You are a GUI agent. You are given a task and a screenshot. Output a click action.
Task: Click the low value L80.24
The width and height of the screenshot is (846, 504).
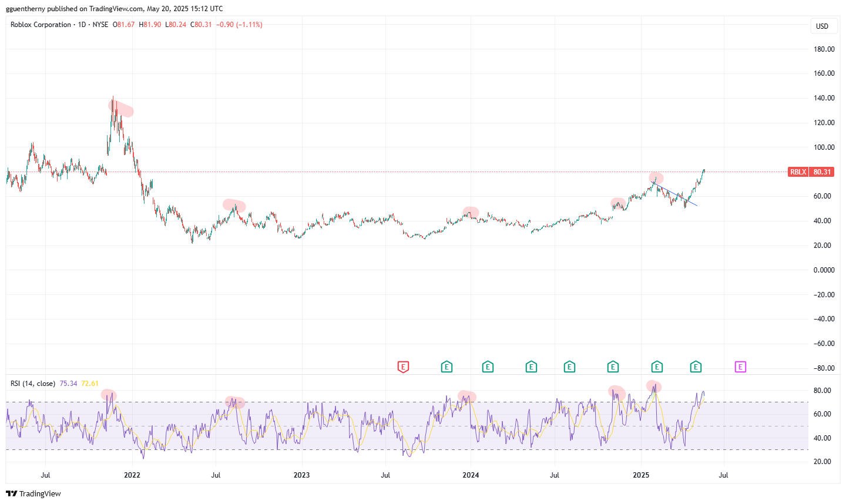coord(176,25)
